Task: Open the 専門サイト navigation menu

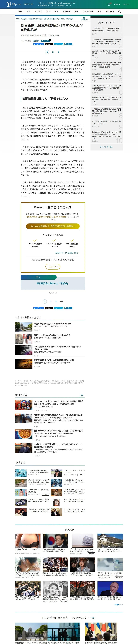Action: pyautogui.click(x=110, y=11)
